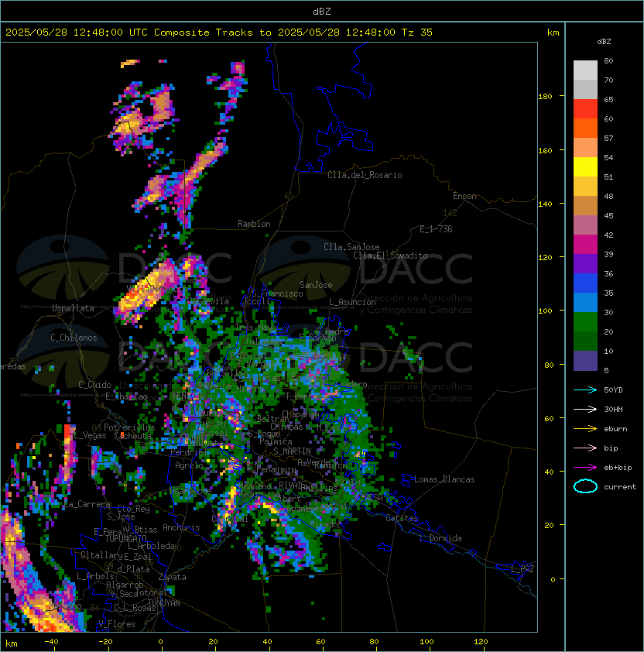Screen dimensions: 644x652
Task: Click the Potrerillos map label
Action: tap(129, 427)
